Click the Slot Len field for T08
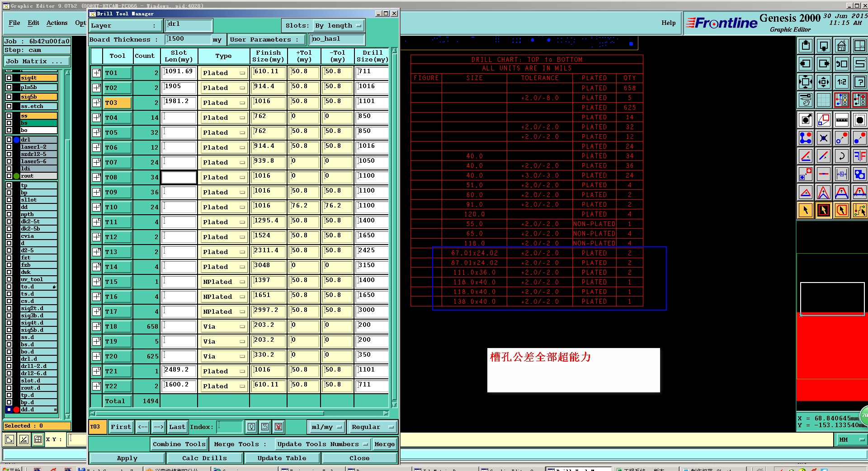The height and width of the screenshot is (471, 868). click(179, 177)
